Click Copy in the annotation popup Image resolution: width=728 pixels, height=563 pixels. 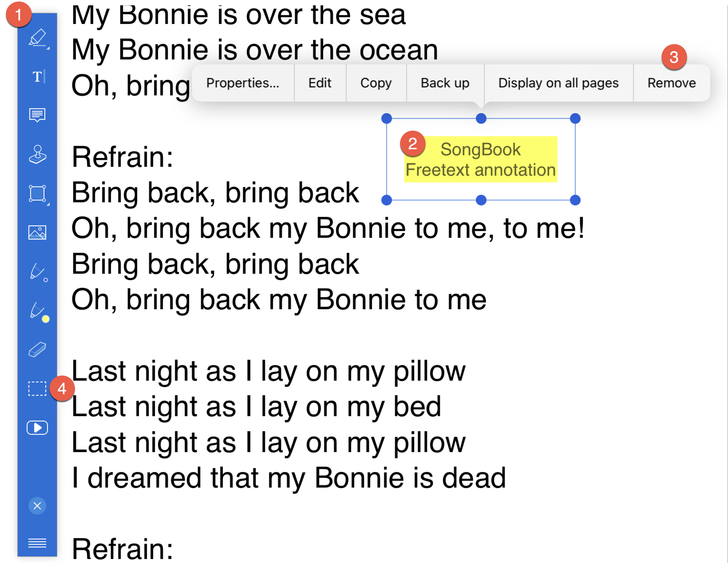[x=376, y=83]
